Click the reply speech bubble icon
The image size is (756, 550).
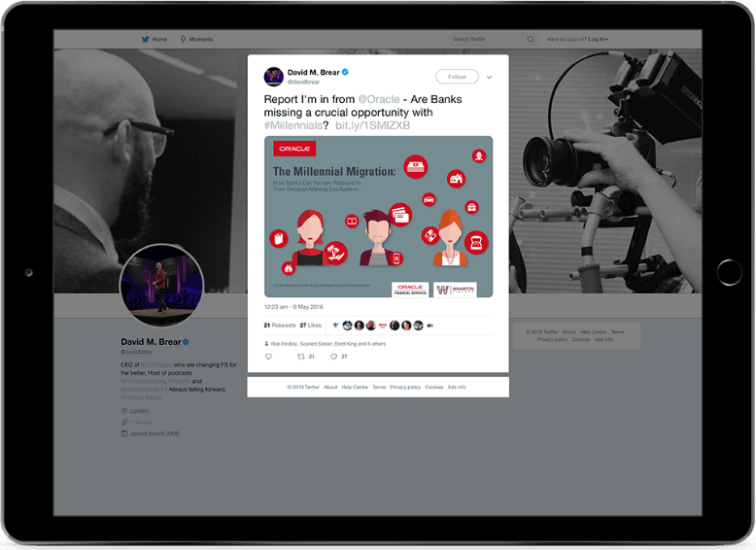tap(268, 357)
